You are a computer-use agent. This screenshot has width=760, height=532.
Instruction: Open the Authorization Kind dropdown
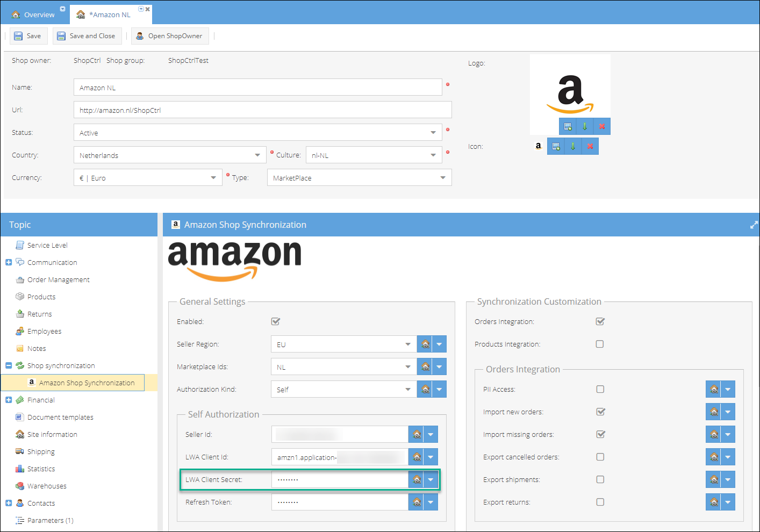pos(408,390)
